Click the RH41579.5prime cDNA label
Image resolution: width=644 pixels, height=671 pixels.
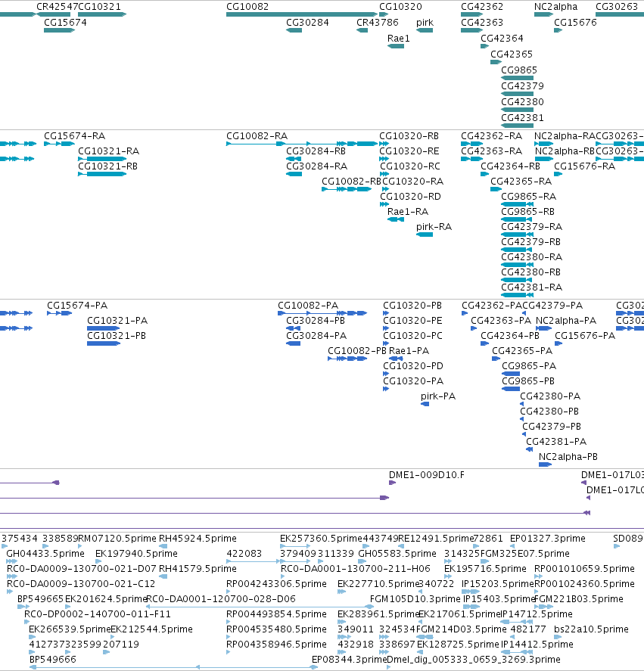point(198,569)
